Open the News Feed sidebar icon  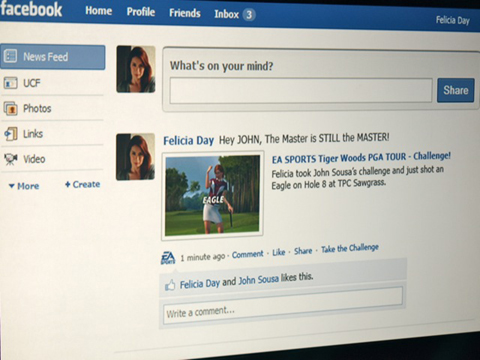click(10, 56)
